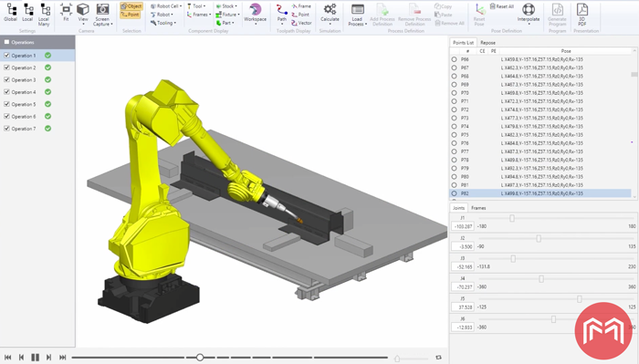The width and height of the screenshot is (639, 364).
Task: Switch to the Repose tab
Action: click(487, 42)
